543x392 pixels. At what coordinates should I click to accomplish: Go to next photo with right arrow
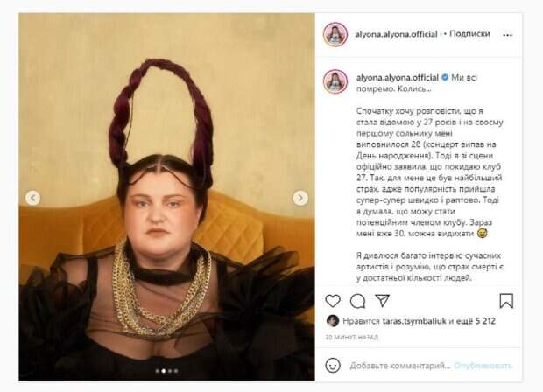pyautogui.click(x=300, y=198)
